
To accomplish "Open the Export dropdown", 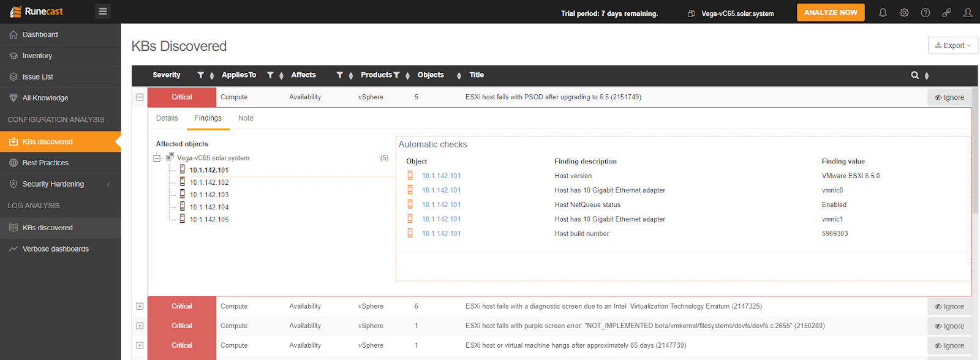I will (x=953, y=45).
